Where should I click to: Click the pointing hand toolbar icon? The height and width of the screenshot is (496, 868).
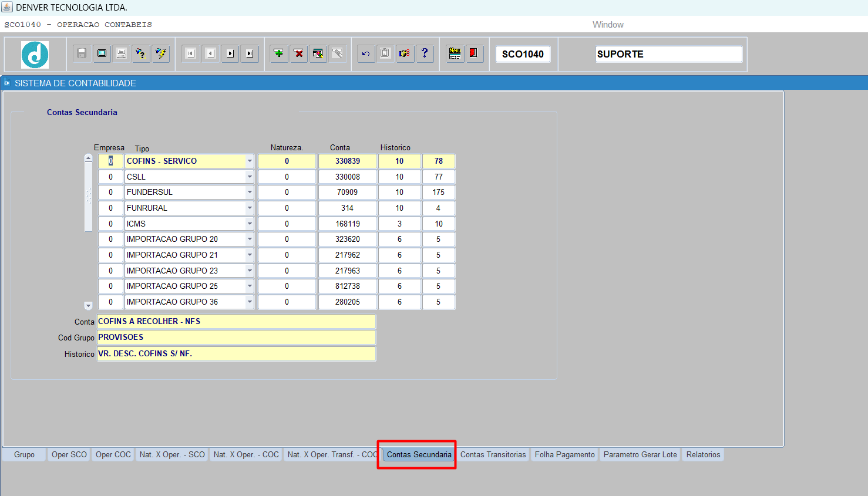point(405,53)
